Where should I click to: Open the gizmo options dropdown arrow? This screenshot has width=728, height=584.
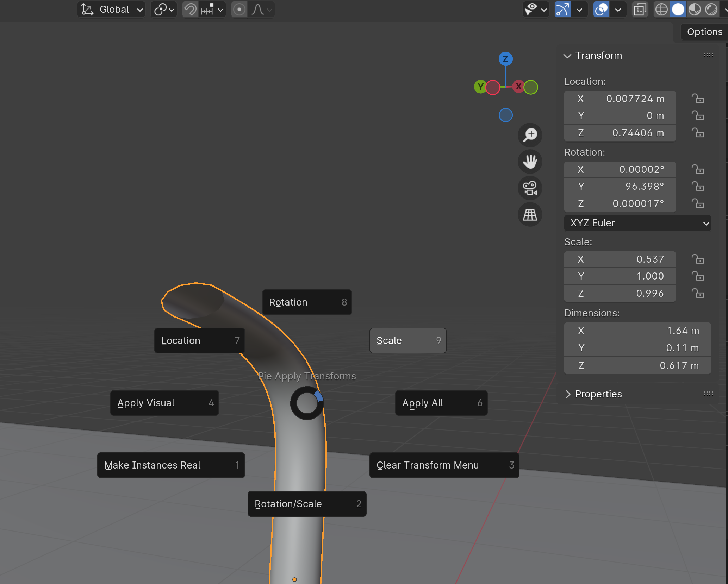(579, 10)
